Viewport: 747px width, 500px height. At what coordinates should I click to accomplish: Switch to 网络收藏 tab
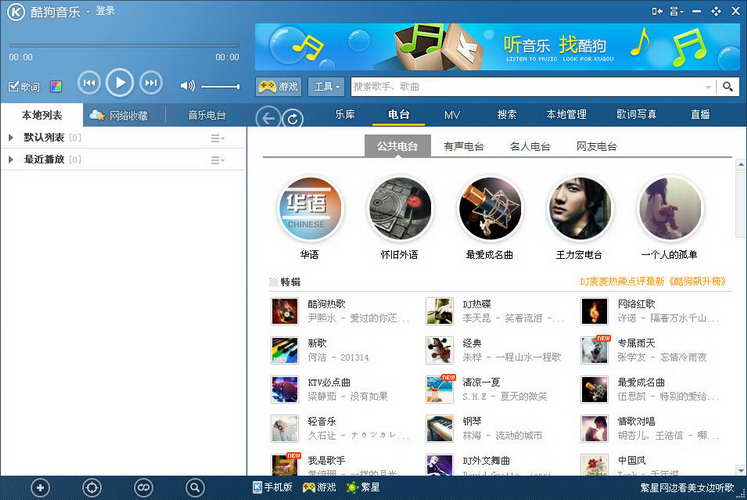pos(119,115)
